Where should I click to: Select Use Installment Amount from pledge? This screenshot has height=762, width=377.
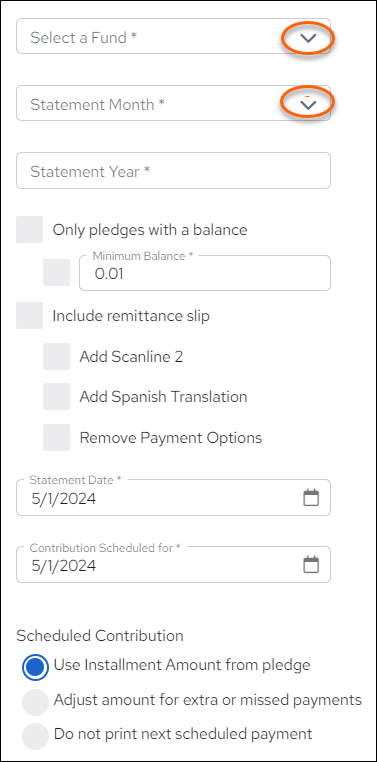click(35, 667)
